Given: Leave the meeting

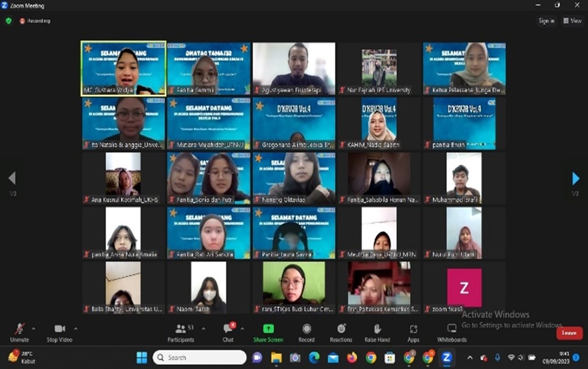Looking at the screenshot, I should (x=569, y=333).
